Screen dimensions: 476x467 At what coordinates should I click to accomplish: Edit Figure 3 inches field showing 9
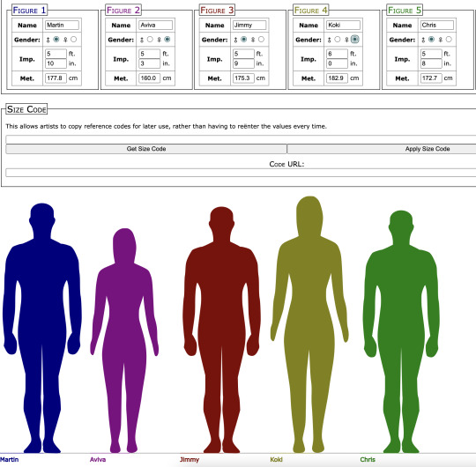click(243, 63)
